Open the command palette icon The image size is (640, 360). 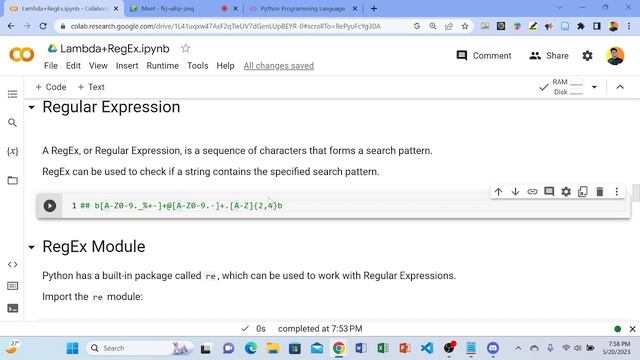coord(13,286)
